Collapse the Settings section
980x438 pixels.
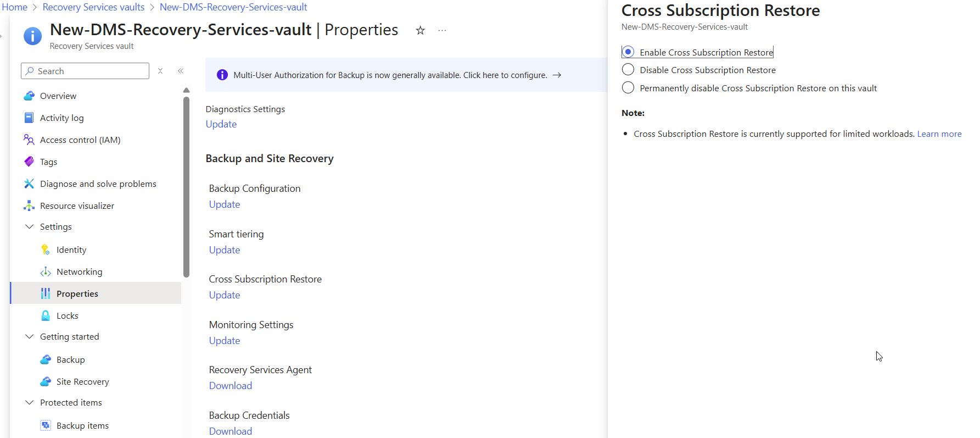click(x=29, y=226)
